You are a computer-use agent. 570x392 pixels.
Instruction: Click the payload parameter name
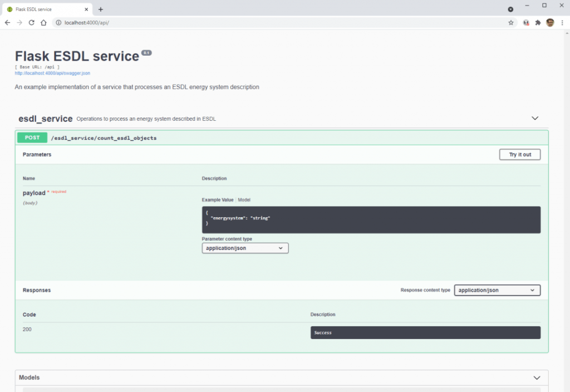(34, 193)
